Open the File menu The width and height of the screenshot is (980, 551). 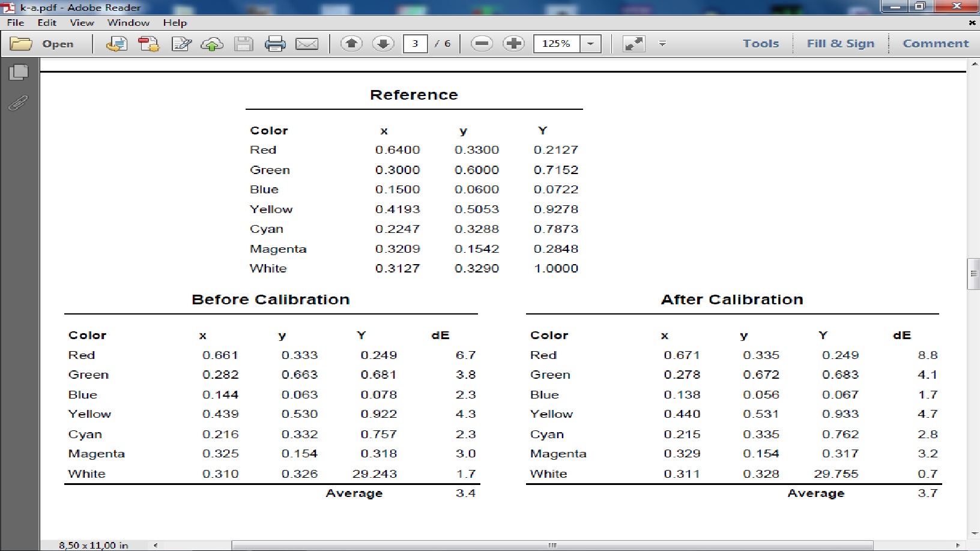point(16,23)
